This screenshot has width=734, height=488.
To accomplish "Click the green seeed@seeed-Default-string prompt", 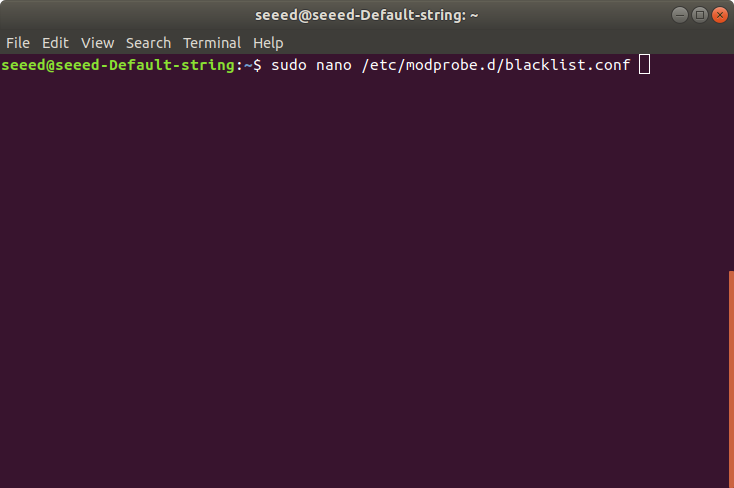I will tap(118, 65).
